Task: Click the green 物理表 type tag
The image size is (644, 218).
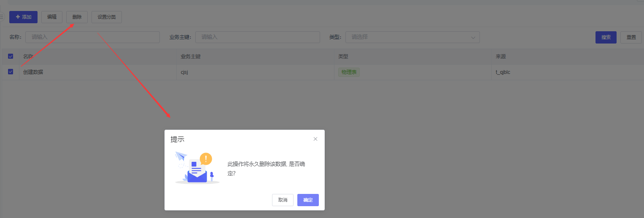Action: pyautogui.click(x=348, y=72)
